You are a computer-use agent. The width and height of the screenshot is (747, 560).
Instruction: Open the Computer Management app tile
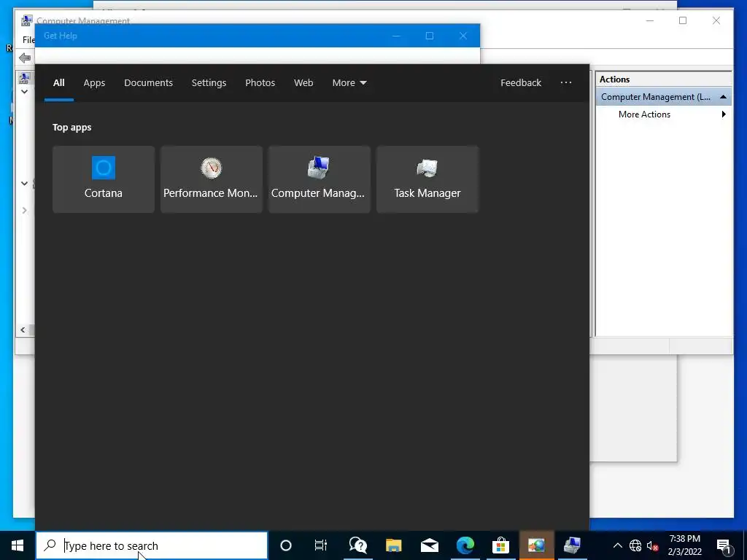pos(320,179)
